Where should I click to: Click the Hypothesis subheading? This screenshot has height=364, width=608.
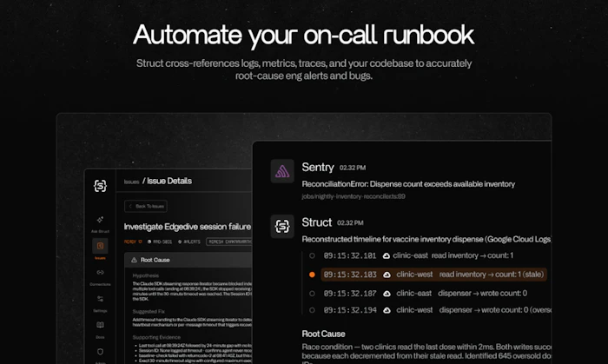coord(145,275)
